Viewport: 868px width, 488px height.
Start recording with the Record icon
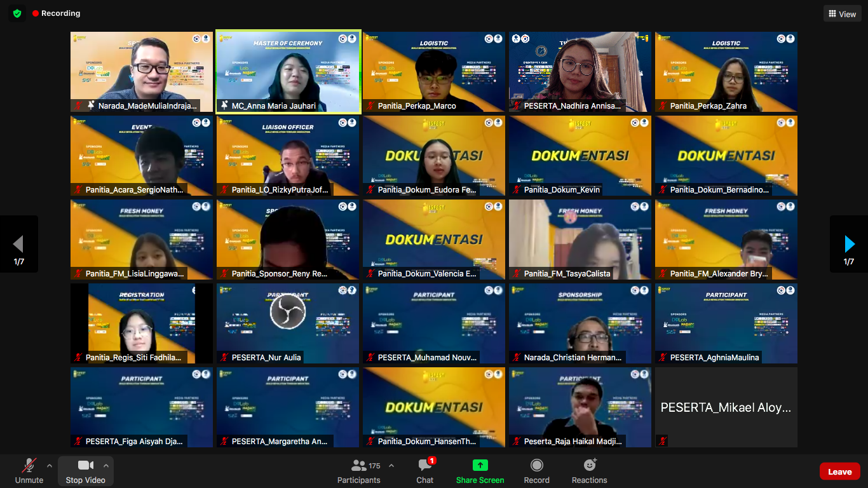(536, 471)
